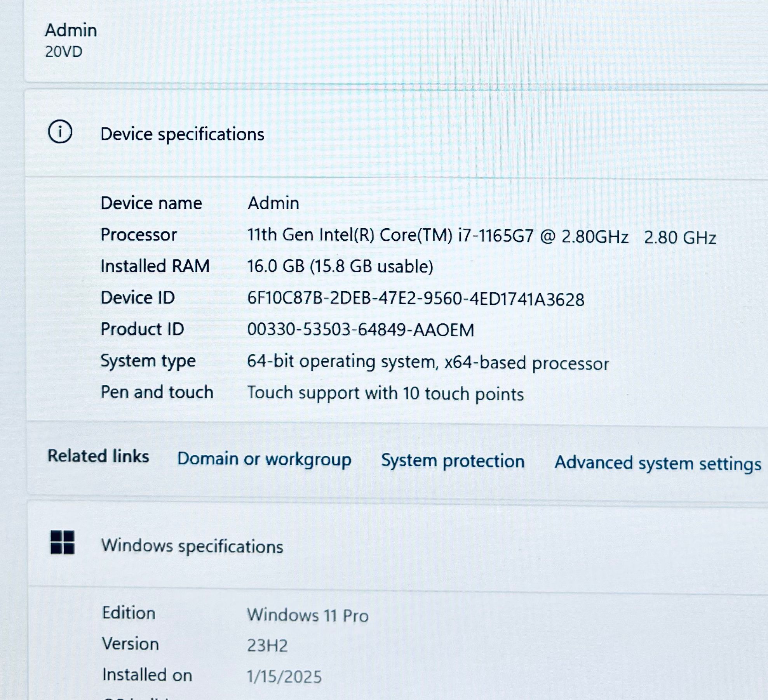
Task: Click the installed date 1/15/2025
Action: [x=284, y=677]
